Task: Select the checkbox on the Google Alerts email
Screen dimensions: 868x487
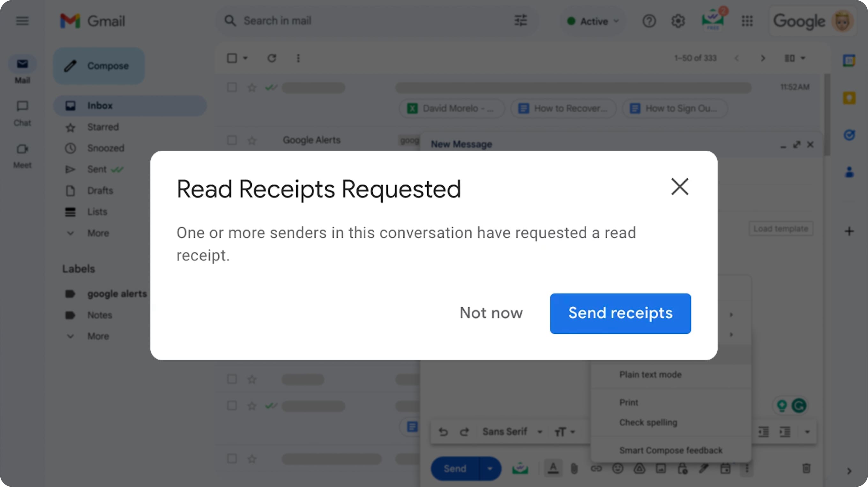Action: 231,140
